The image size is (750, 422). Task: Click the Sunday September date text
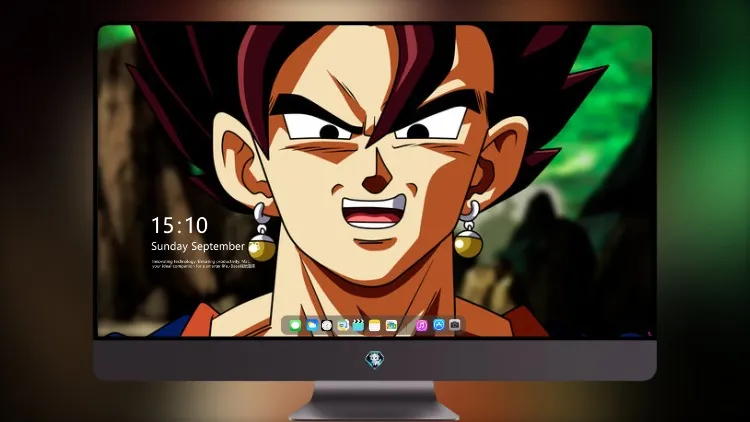coord(198,246)
